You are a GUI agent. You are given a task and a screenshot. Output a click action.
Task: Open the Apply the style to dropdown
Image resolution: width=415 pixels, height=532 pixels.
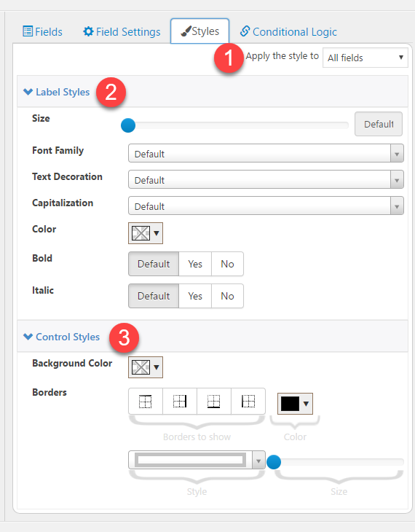[x=365, y=58]
